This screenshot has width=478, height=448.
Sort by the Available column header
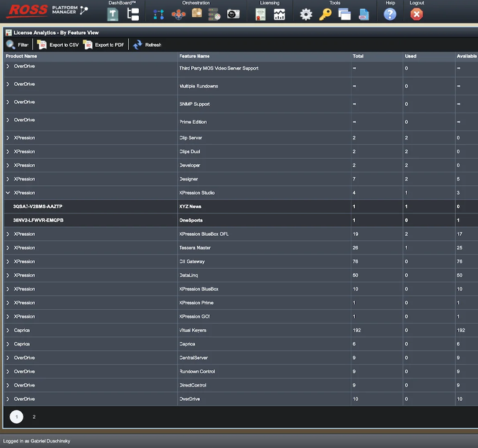tap(466, 56)
